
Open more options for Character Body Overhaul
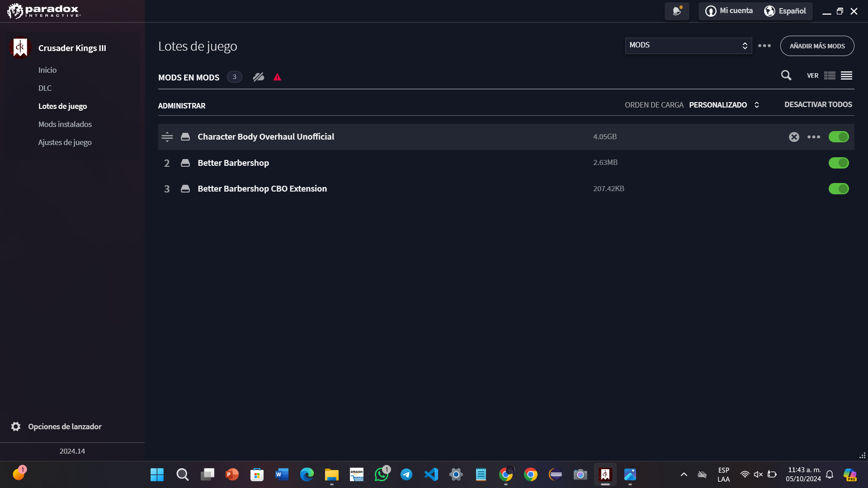814,137
